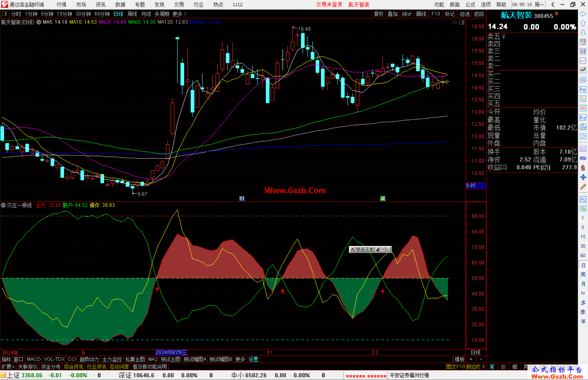Click the green 减 marker on chart
This screenshot has width=588, height=380.
click(383, 198)
